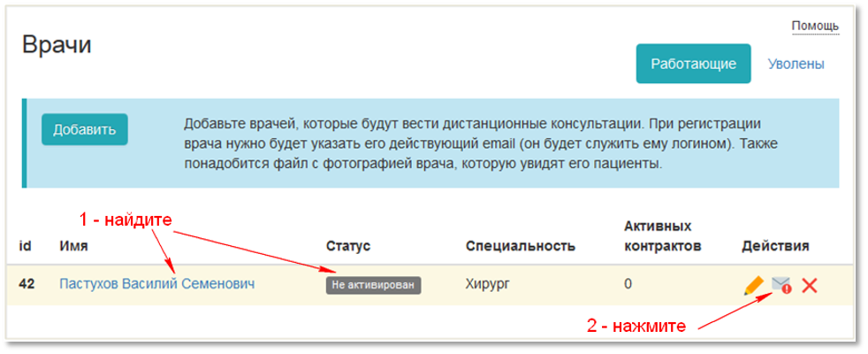Click the Врачи page heading

click(57, 46)
